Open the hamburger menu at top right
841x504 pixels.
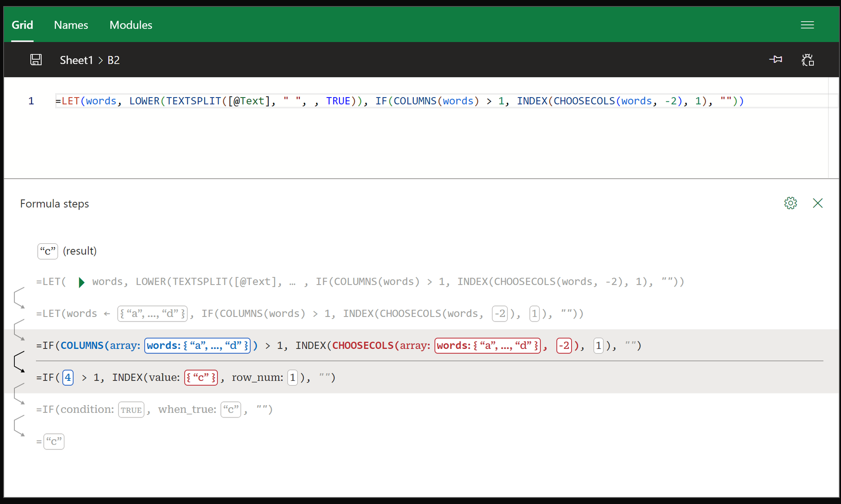click(x=807, y=24)
